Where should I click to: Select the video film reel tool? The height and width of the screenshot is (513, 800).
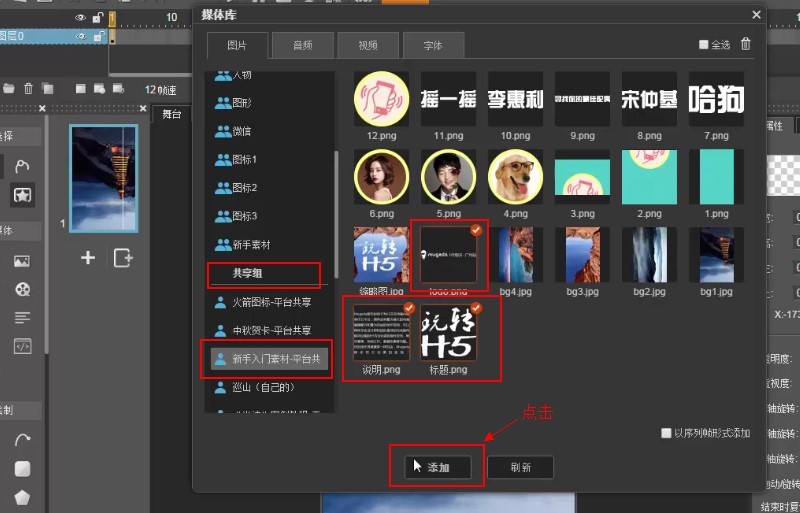pos(22,290)
